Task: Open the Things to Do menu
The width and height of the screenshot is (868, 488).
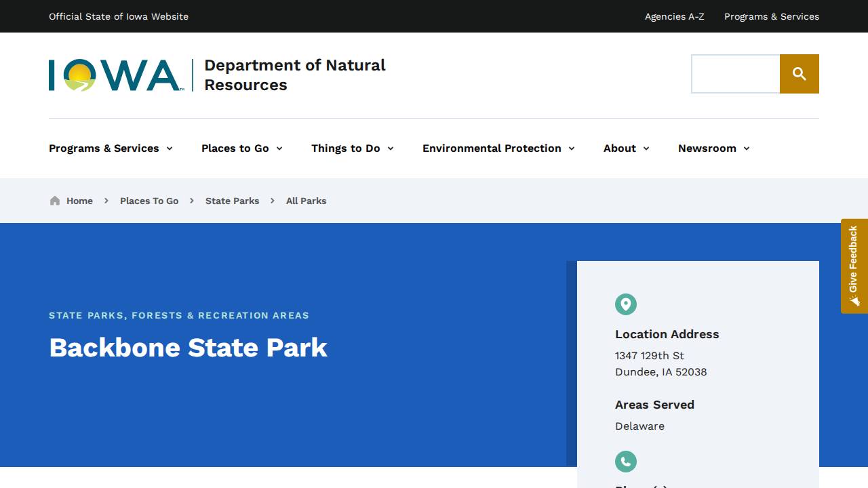Action: pyautogui.click(x=347, y=148)
